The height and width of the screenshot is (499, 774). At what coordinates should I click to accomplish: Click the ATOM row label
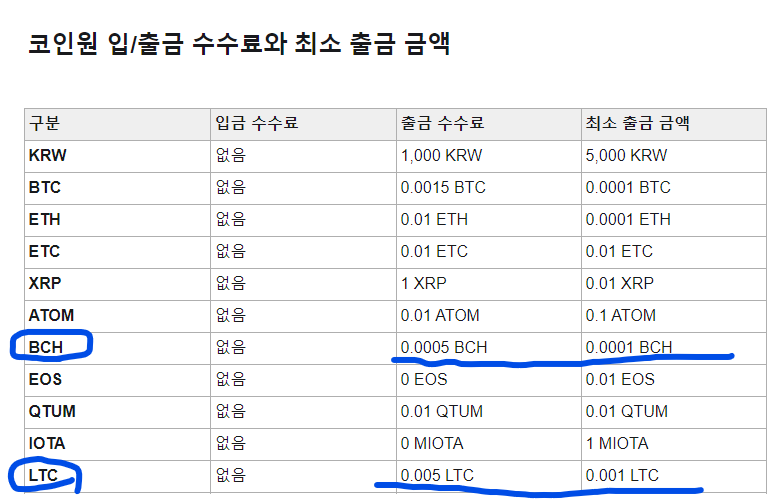pyautogui.click(x=51, y=315)
